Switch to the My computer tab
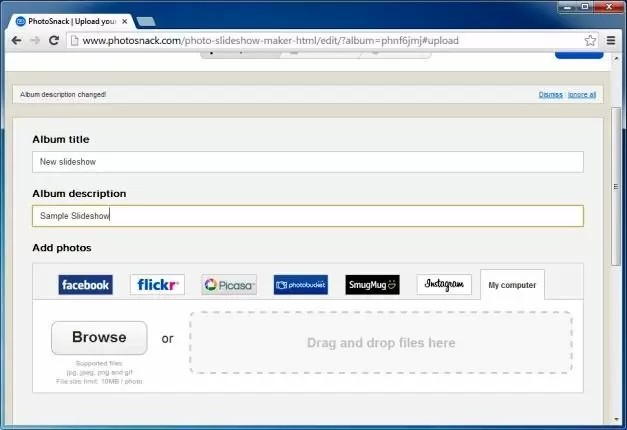627x430 pixels. tap(512, 286)
